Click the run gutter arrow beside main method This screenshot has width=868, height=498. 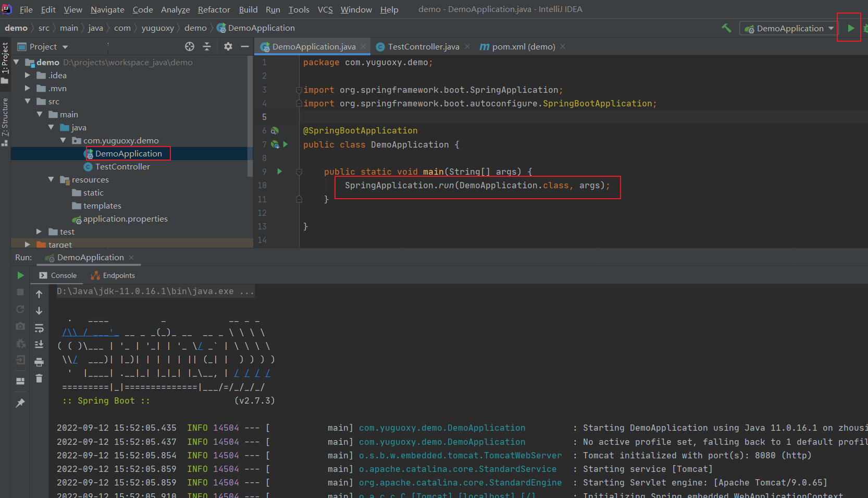pos(280,171)
